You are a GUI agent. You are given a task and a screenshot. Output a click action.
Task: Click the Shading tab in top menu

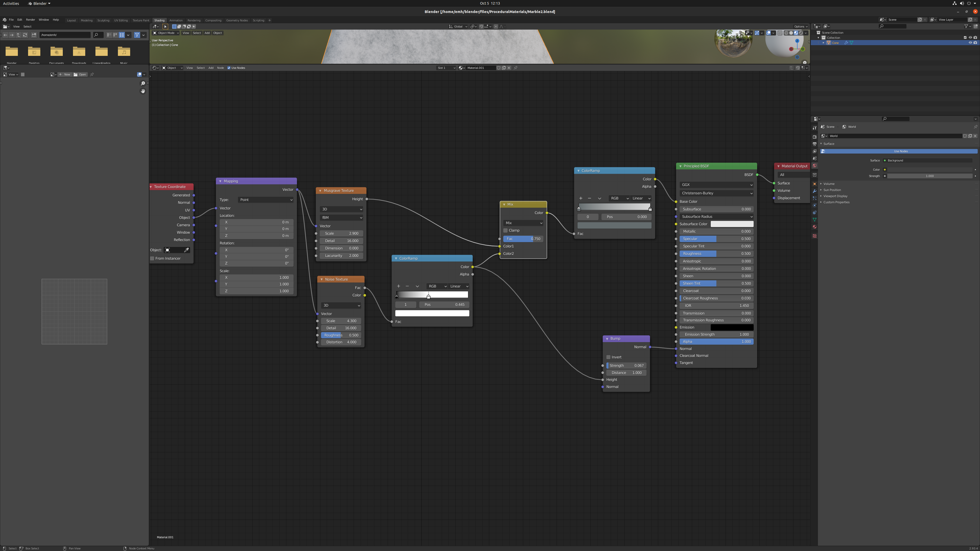pos(159,19)
